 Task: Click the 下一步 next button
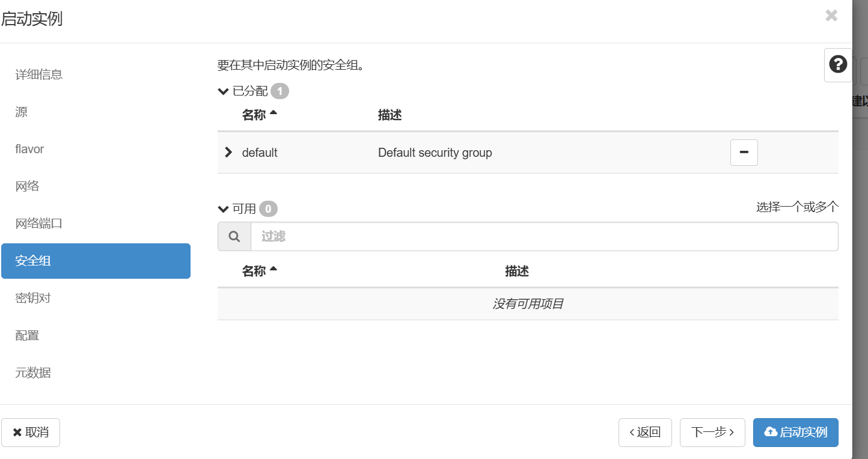click(712, 433)
